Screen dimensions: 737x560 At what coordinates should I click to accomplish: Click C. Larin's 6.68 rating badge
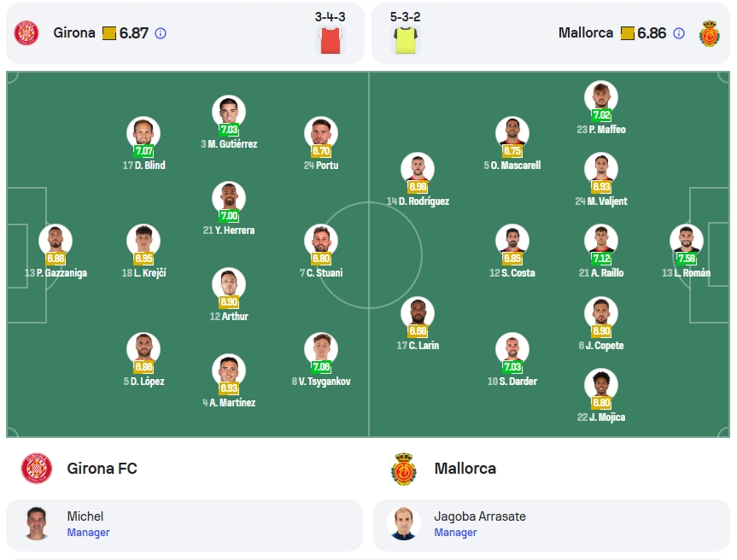point(418,330)
